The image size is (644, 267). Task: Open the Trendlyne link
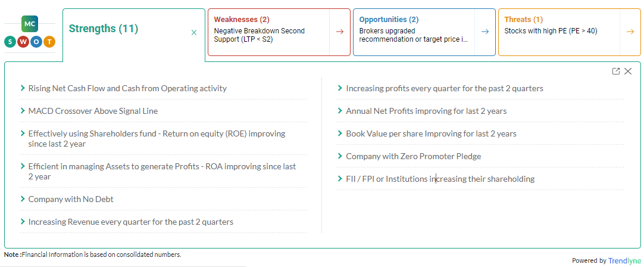(624, 260)
